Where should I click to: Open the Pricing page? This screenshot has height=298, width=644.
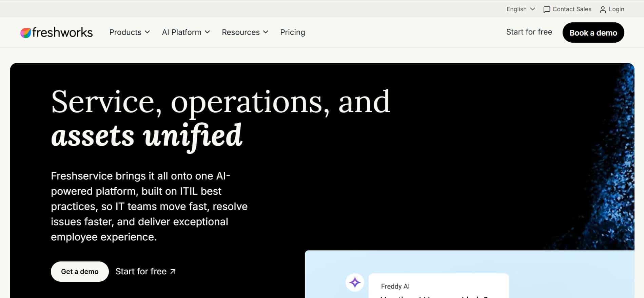292,32
